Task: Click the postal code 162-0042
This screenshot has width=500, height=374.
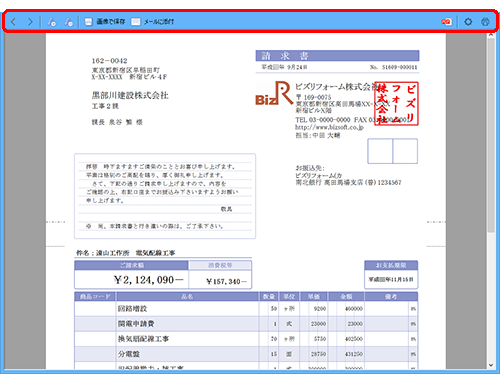Action: click(109, 61)
